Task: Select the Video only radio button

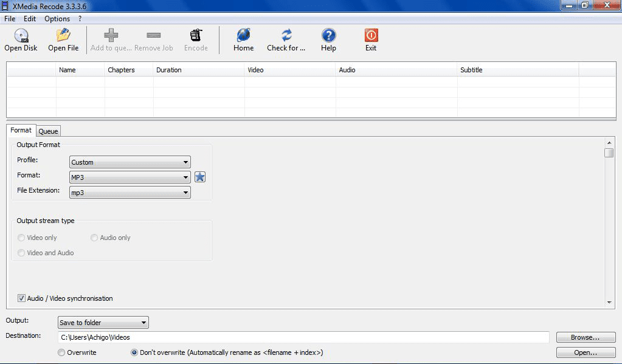Action: [21, 238]
